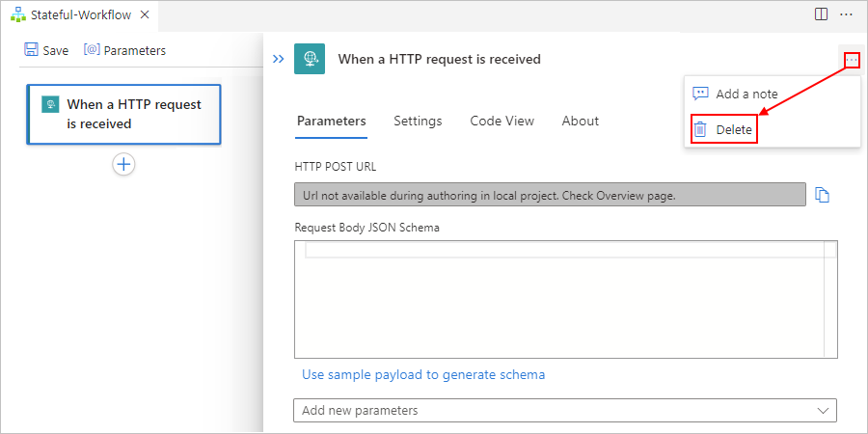The height and width of the screenshot is (434, 868).
Task: Switch to the Code View tab
Action: [502, 122]
